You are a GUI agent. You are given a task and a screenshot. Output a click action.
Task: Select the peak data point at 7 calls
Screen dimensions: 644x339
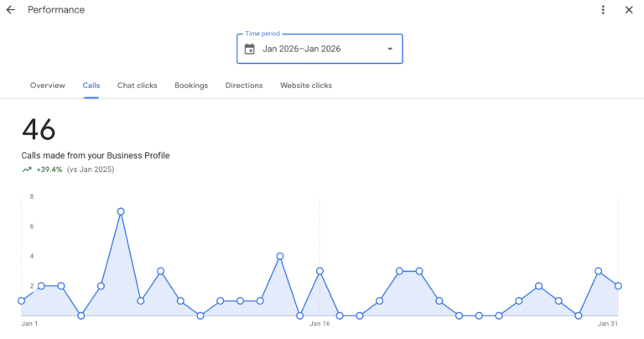click(121, 211)
